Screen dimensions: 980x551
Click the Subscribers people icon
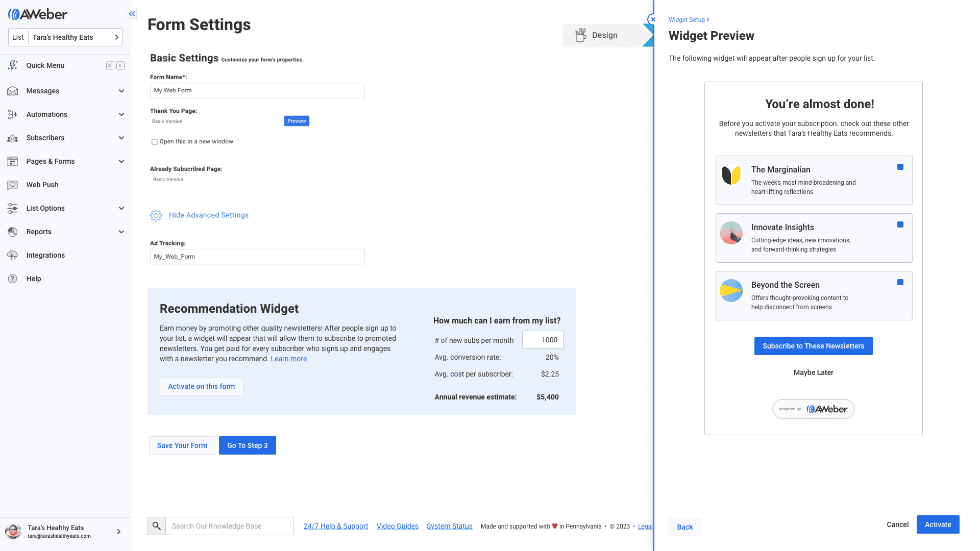[13, 138]
